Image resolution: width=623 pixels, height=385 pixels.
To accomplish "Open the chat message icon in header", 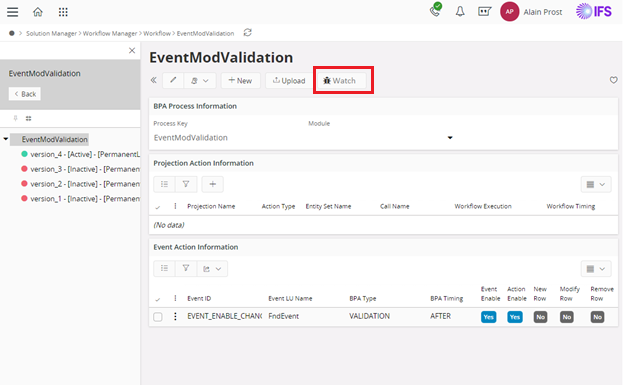I will pos(484,12).
